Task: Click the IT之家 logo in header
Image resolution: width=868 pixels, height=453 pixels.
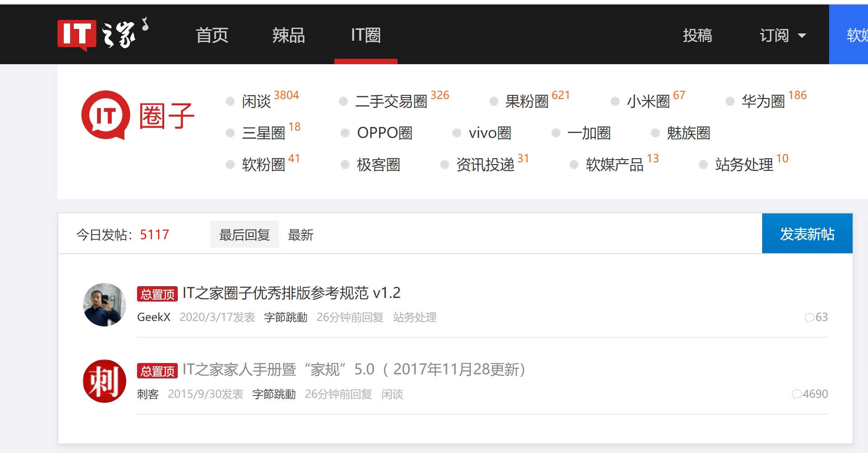Action: (102, 35)
